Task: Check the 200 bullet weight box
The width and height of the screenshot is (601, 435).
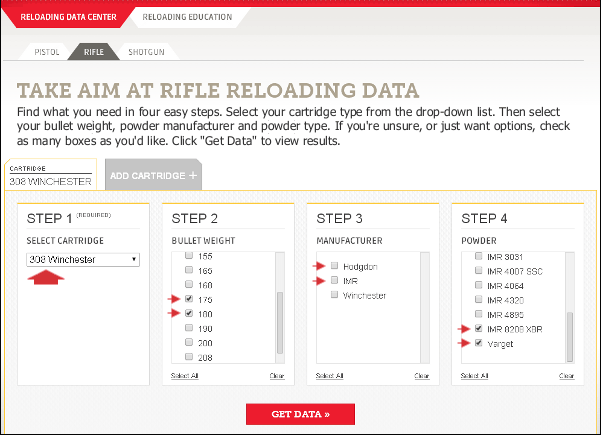Action: pyautogui.click(x=189, y=342)
